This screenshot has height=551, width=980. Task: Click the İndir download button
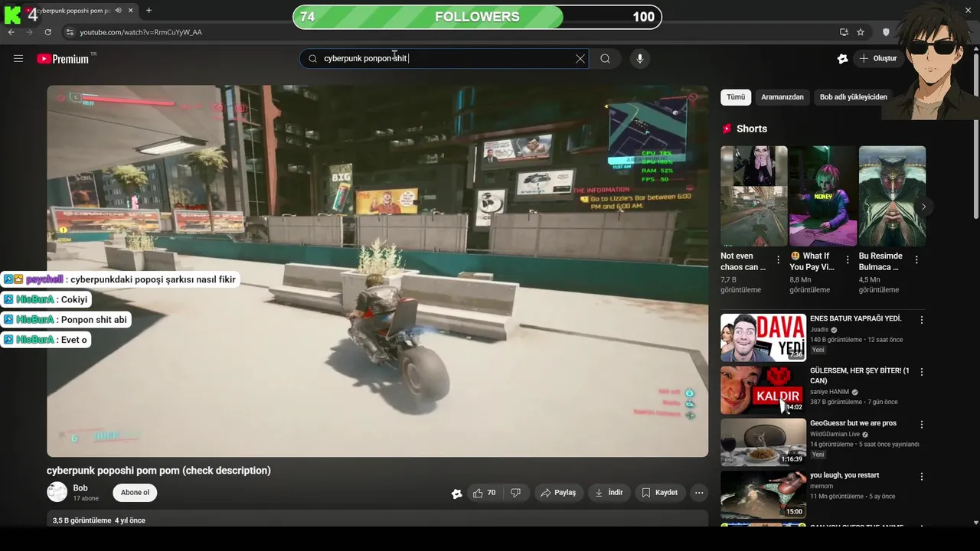coord(609,493)
